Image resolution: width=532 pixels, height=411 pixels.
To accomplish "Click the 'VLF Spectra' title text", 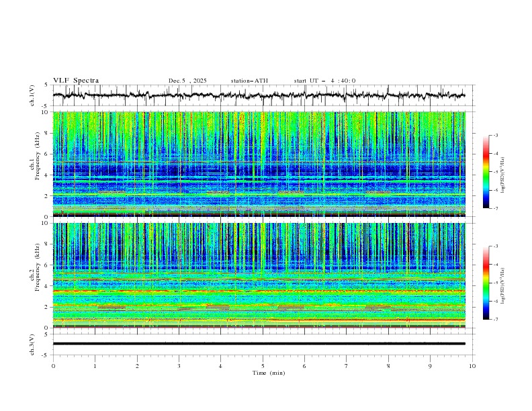I will pos(76,81).
